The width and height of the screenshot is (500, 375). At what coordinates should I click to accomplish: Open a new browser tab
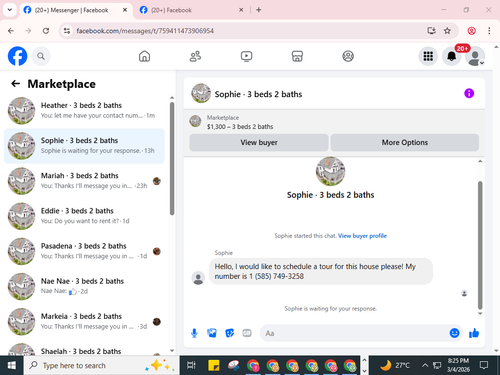(259, 10)
